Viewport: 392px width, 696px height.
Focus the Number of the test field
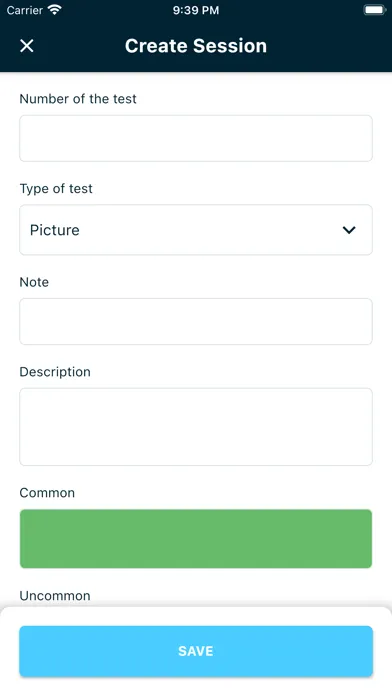pos(196,138)
